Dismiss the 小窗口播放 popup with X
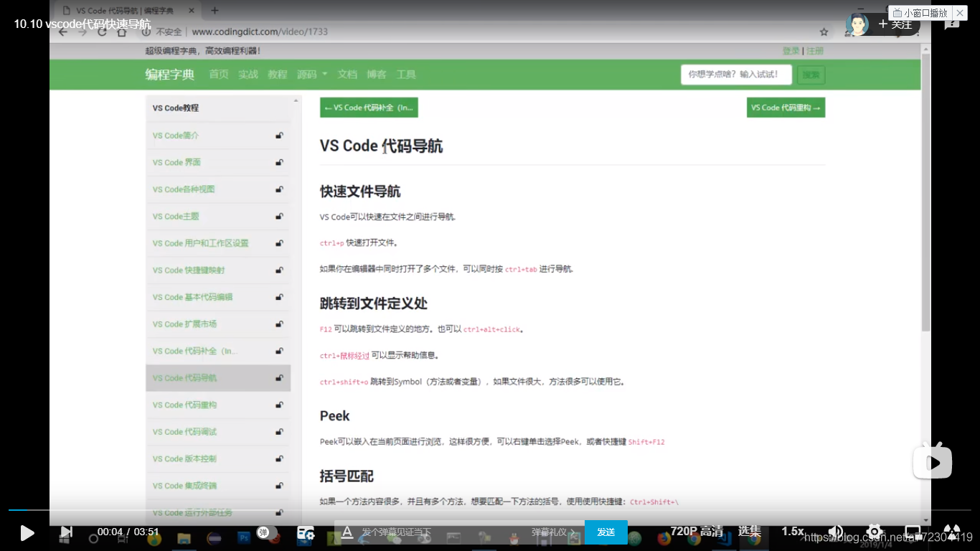 pos(960,13)
